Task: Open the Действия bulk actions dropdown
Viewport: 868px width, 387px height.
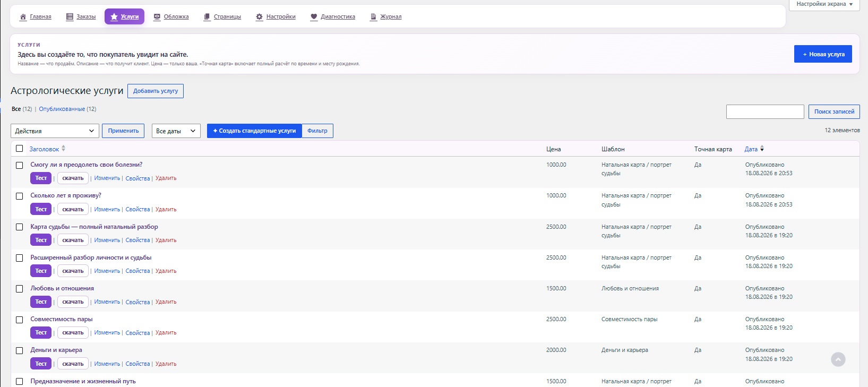Action: coord(55,131)
